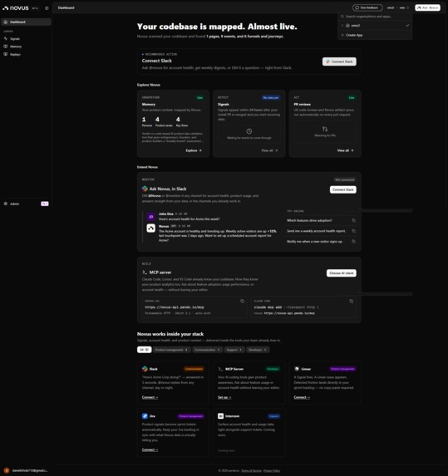The width and height of the screenshot is (448, 476).
Task: Copy the MCP server URL
Action: click(242, 302)
